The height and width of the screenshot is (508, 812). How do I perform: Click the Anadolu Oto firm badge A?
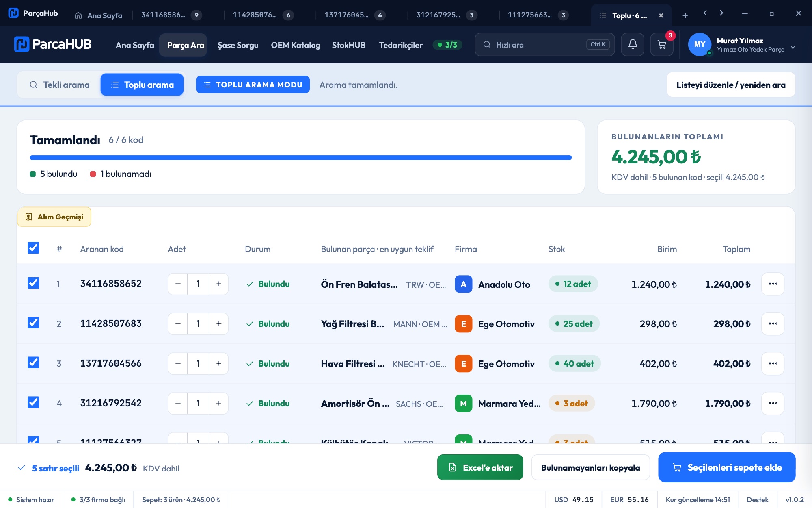click(463, 284)
